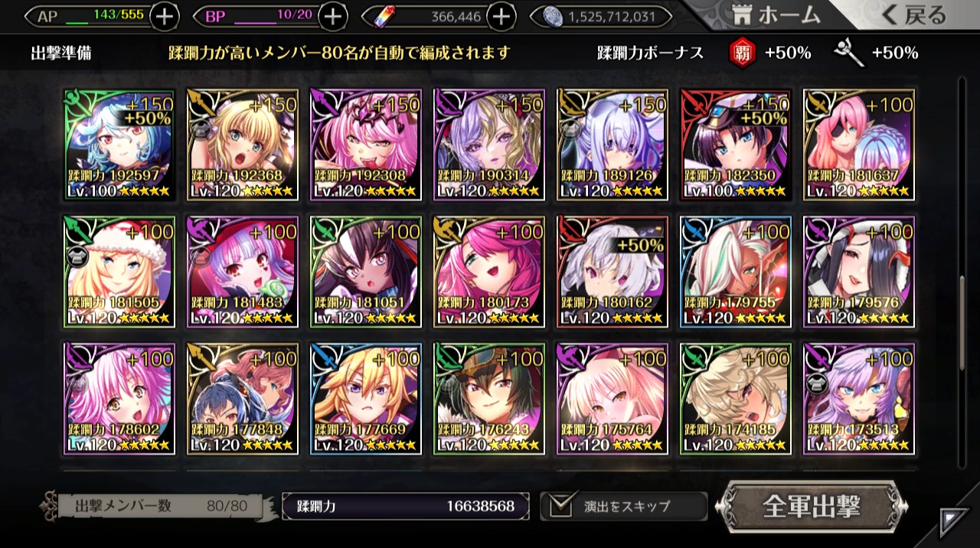The image size is (980, 548).
Task: Select character card with power 177669
Action: (x=365, y=399)
